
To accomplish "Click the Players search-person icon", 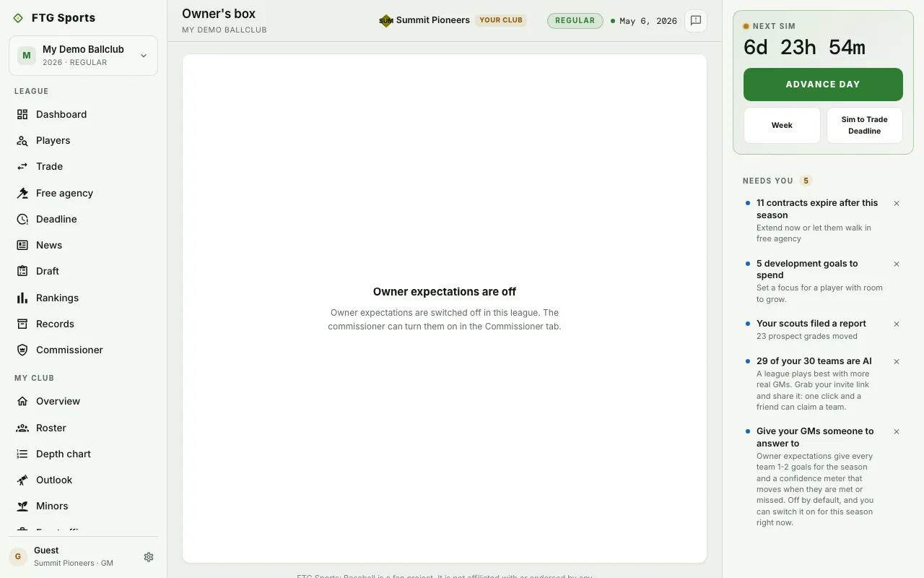I will (x=22, y=140).
